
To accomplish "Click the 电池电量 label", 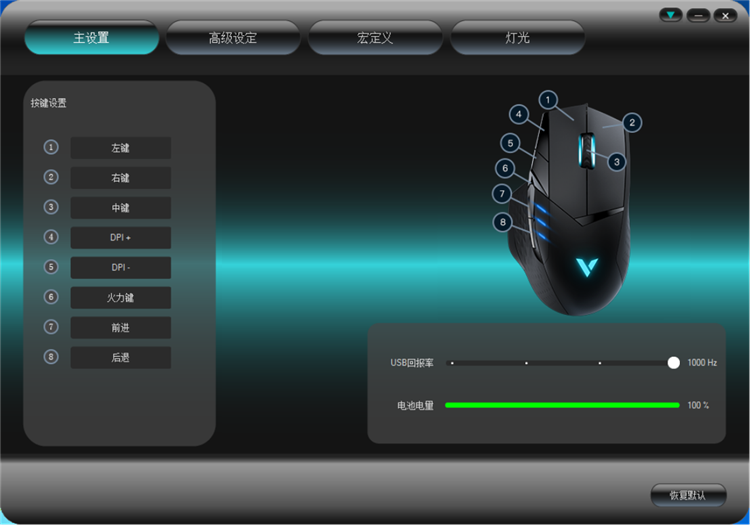I will pos(415,405).
